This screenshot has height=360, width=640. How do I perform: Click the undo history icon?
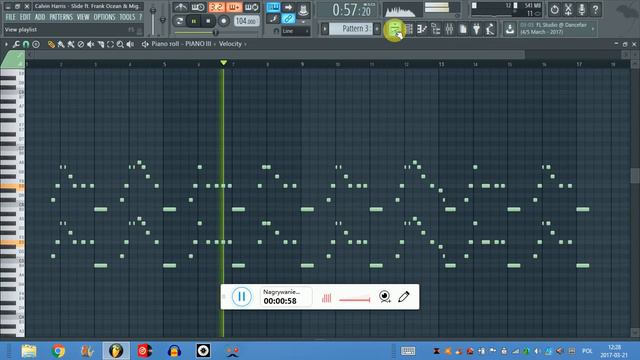(x=554, y=9)
